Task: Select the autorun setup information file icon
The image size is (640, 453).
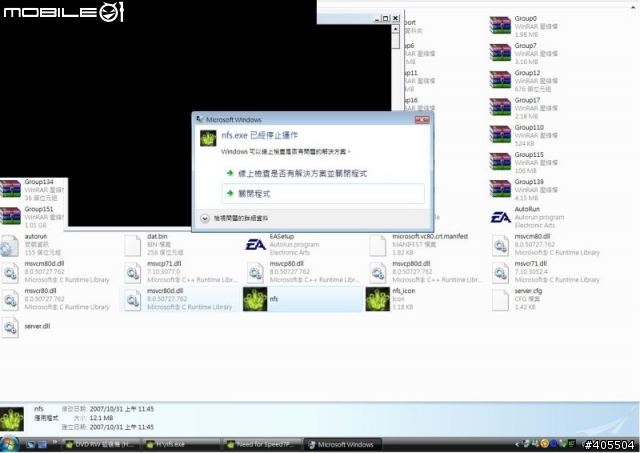Action: 10,246
